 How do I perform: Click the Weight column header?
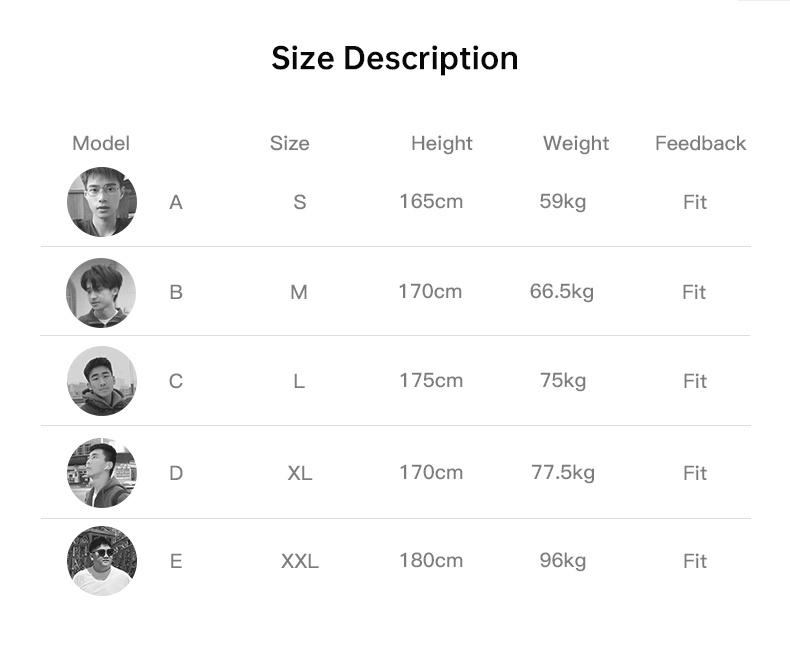coord(576,143)
